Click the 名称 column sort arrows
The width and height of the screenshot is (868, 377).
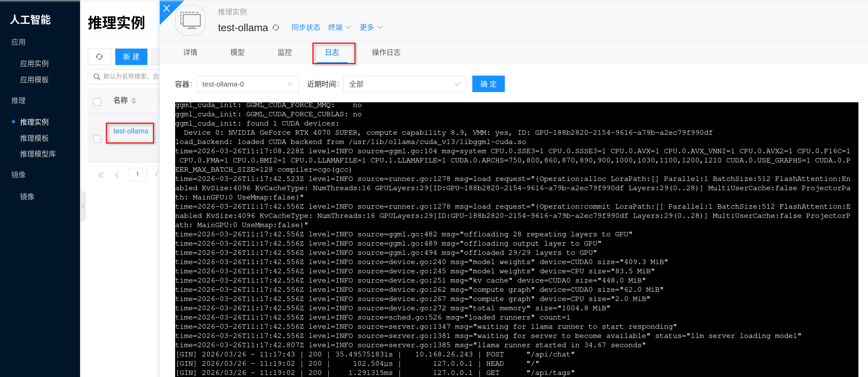[134, 101]
